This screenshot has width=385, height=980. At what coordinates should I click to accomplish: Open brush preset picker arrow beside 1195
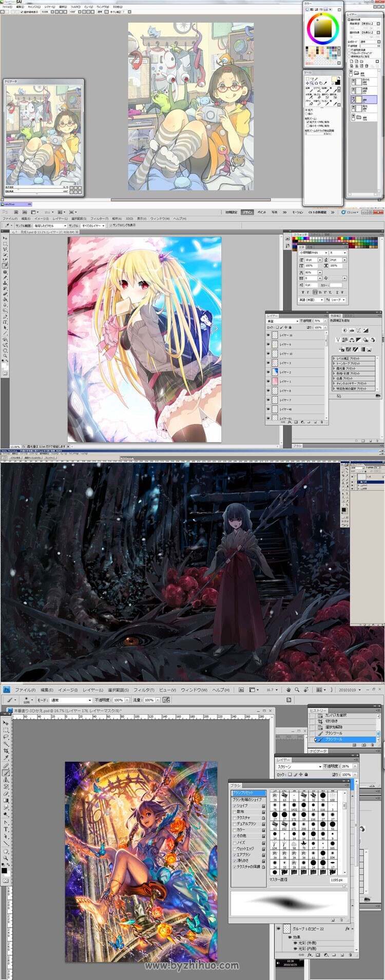tap(32, 700)
